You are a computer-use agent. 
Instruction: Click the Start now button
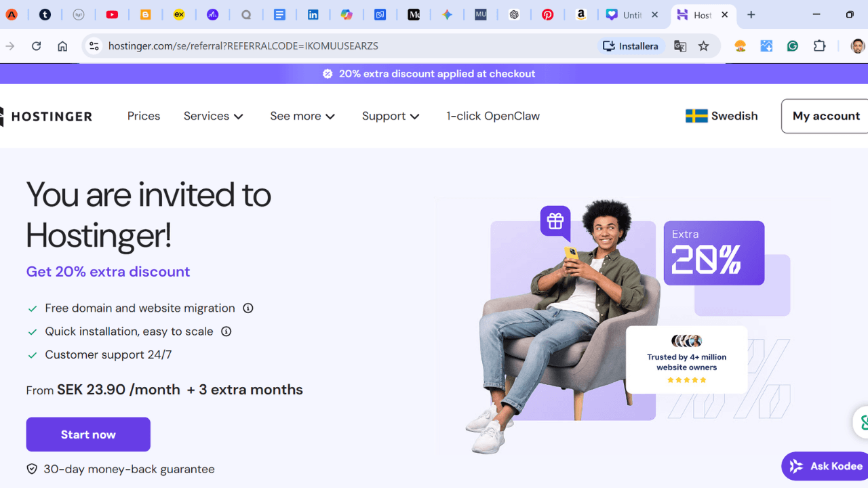(87, 434)
